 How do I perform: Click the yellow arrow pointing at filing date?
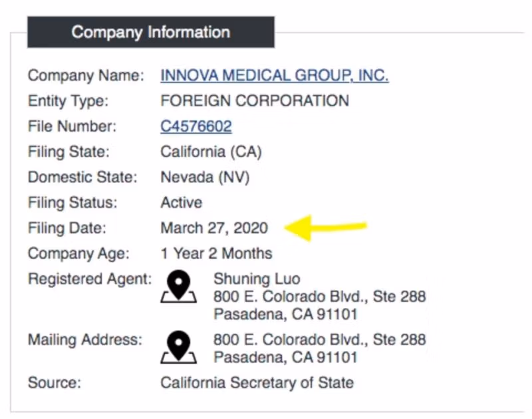325,227
